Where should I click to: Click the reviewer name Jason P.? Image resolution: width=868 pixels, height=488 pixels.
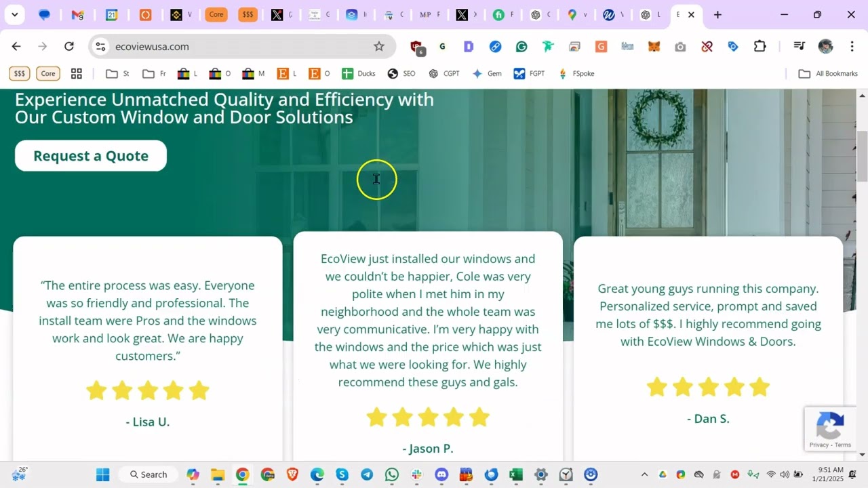click(428, 448)
